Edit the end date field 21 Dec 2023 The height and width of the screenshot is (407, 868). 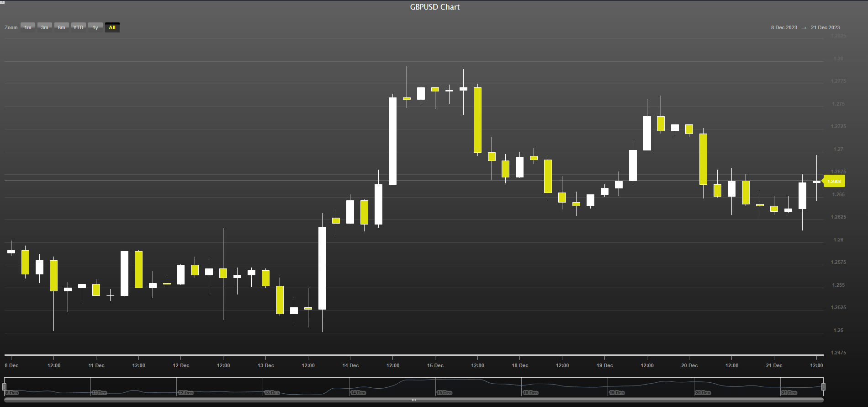[x=825, y=27]
